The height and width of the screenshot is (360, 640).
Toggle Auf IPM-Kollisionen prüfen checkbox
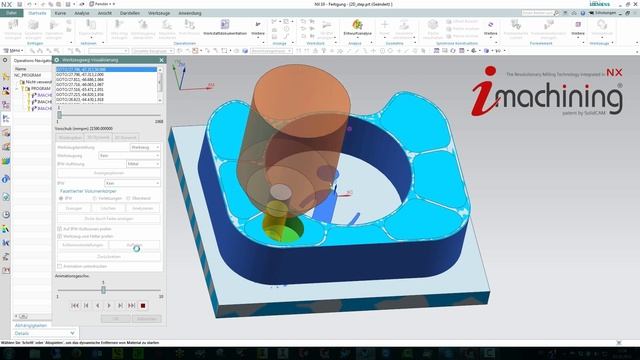coord(60,229)
